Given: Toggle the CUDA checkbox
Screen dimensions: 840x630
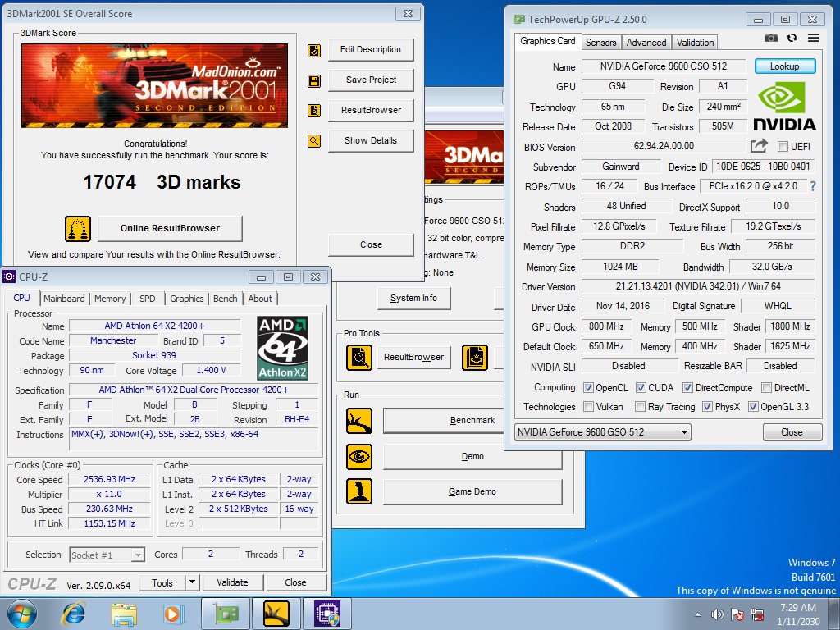Looking at the screenshot, I should (641, 387).
